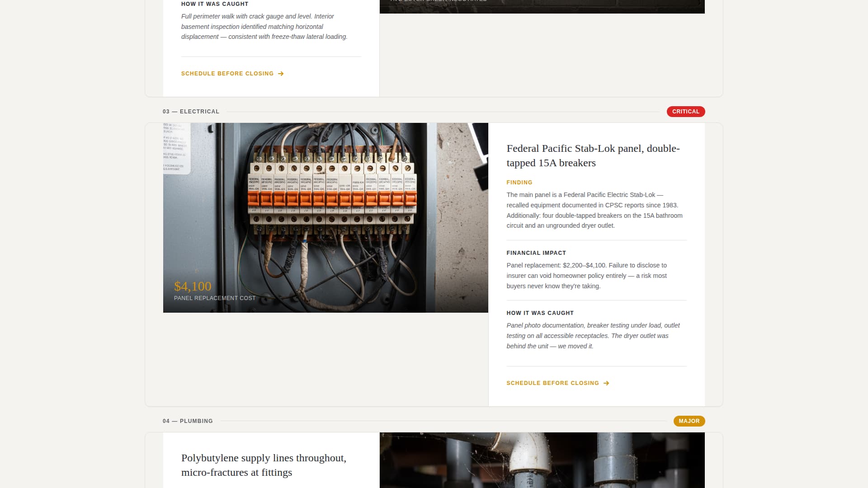Viewport: 868px width, 488px height.
Task: Click the HOW IT WAS CAUGHT heading
Action: click(x=540, y=313)
